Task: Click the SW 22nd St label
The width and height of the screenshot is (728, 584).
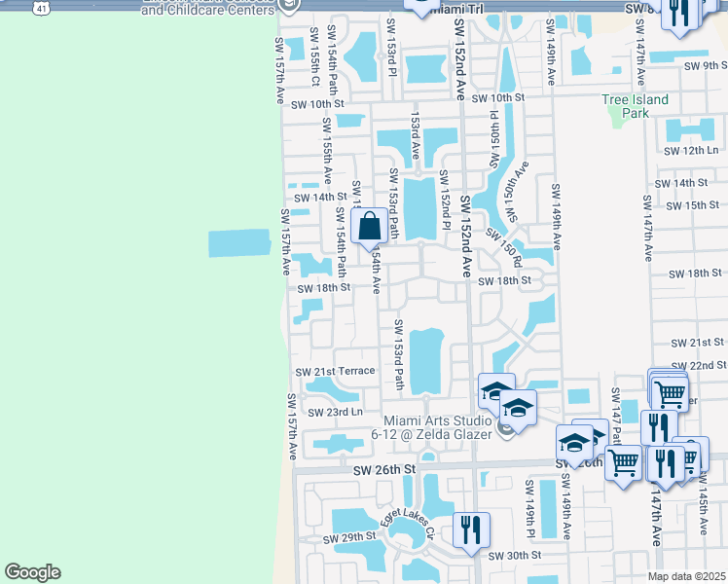Action: [x=698, y=365]
